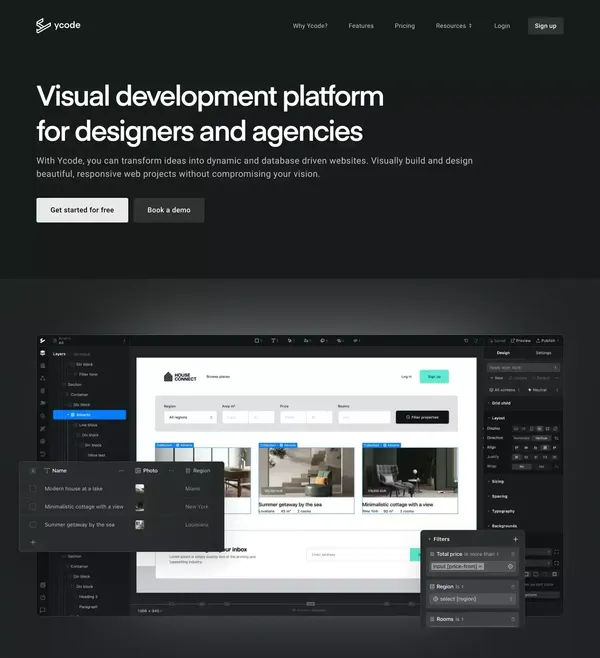The image size is (600, 658).
Task: Select the Heading 3 layer
Action: pyautogui.click(x=88, y=596)
